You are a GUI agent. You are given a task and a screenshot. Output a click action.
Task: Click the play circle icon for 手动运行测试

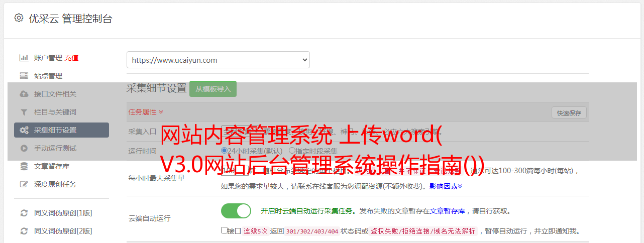[x=24, y=148]
